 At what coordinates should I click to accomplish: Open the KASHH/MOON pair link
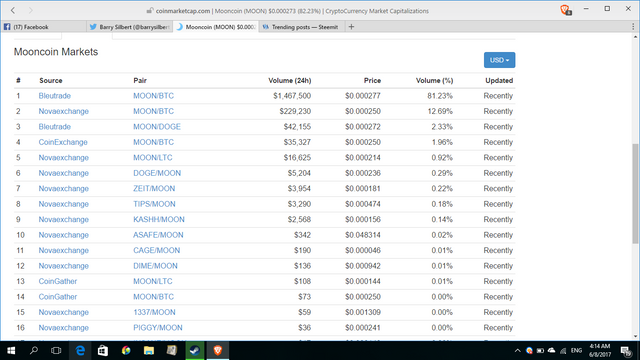click(x=159, y=220)
